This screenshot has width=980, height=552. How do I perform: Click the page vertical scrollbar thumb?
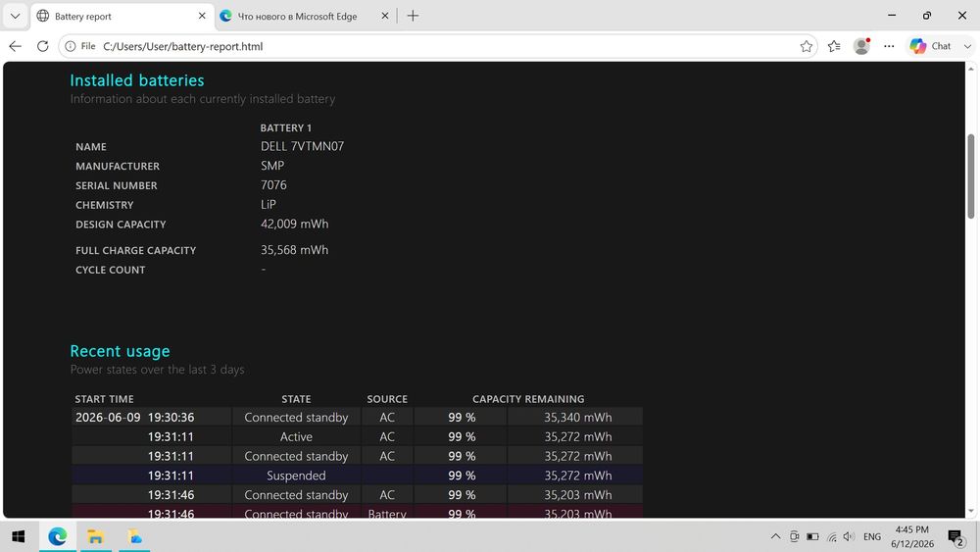971,176
